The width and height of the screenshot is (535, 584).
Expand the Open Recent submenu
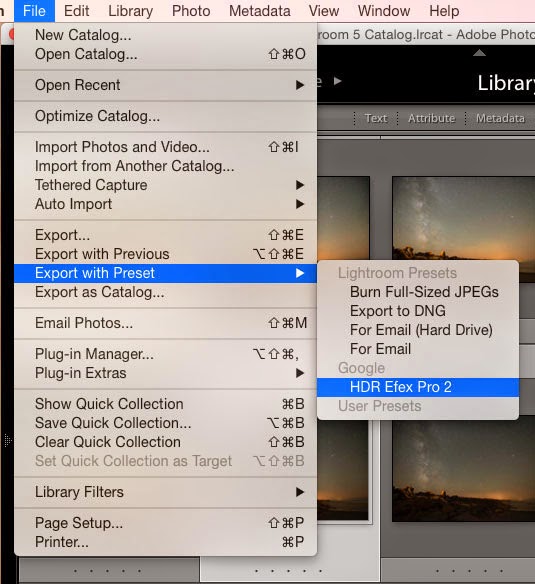[165, 85]
